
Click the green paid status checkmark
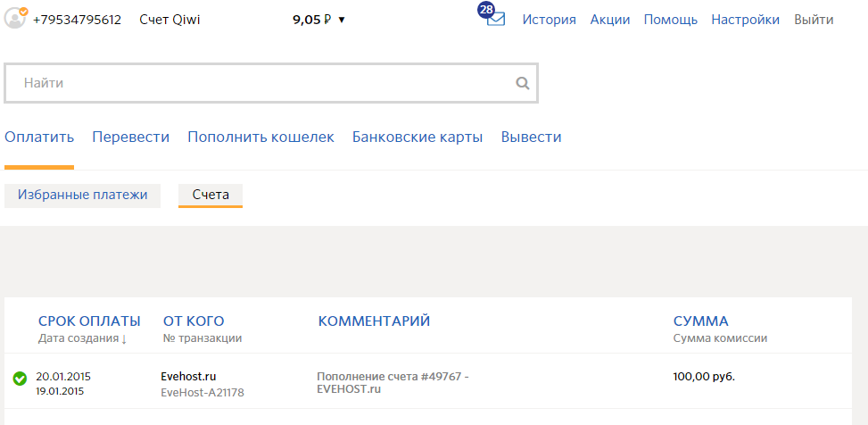tap(20, 379)
